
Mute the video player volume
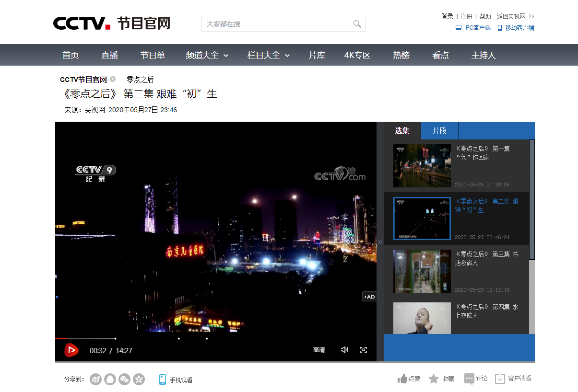(344, 350)
